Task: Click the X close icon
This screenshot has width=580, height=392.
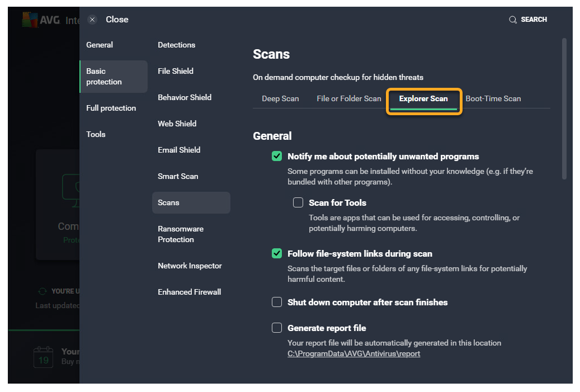Action: [93, 20]
